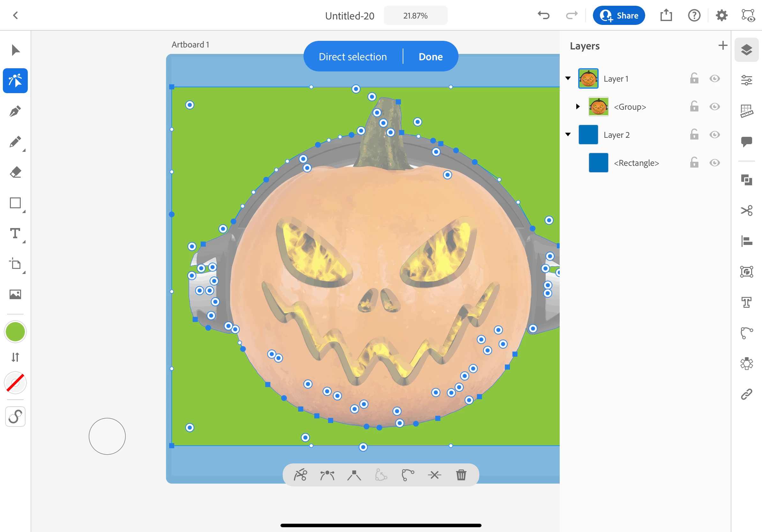The height and width of the screenshot is (532, 762).
Task: Open the green fill color swatch
Action: (15, 331)
